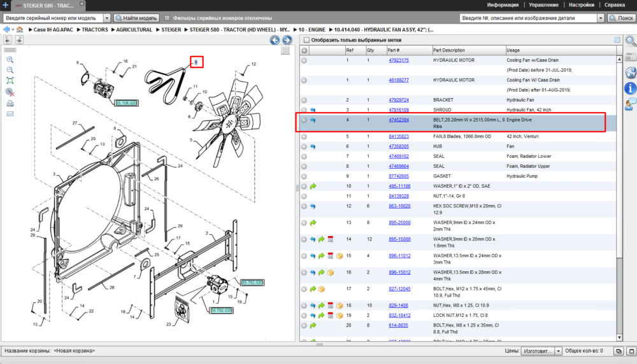637x364 pixels.
Task: Enable 'Отобразить только выбранные метки' checkbox
Action: pos(307,39)
